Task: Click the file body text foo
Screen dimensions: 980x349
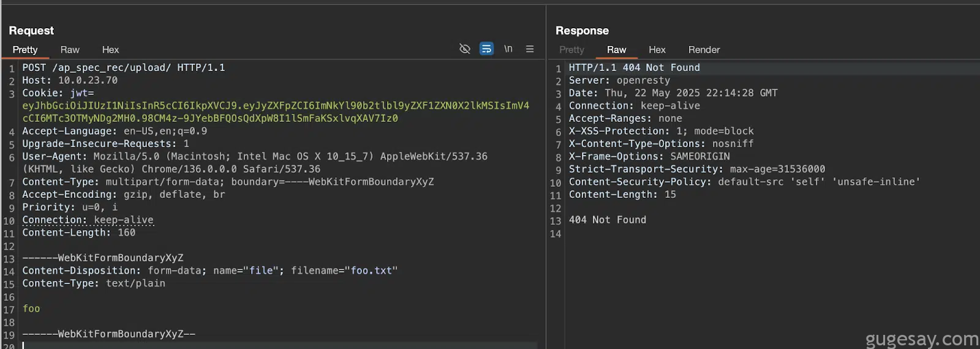Action: tap(31, 309)
